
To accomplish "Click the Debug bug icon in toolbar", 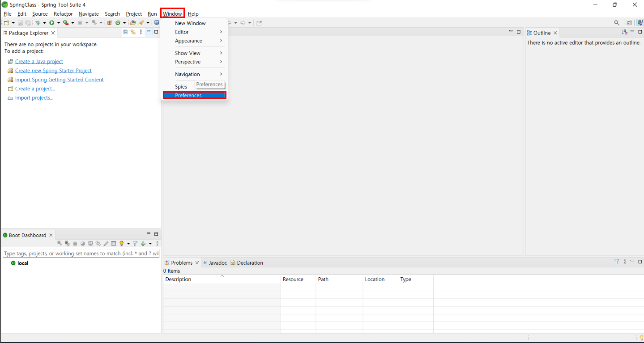I will coord(38,23).
